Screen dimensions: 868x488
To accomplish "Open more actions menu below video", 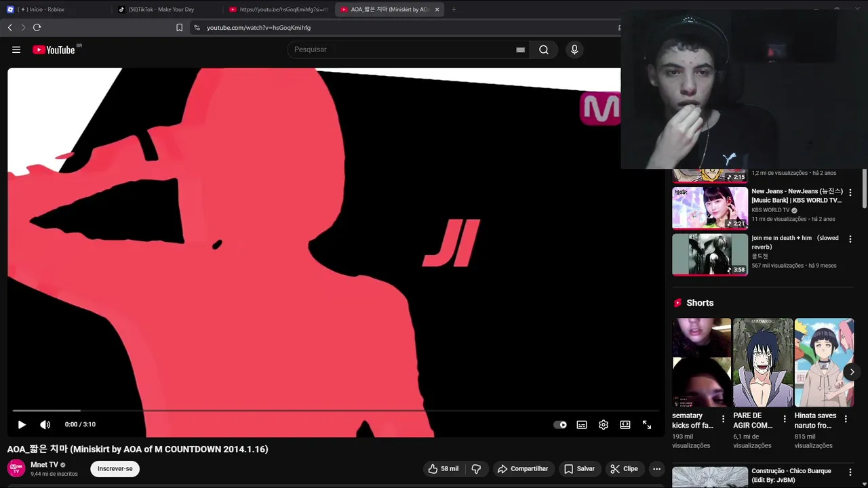I will coord(656,469).
